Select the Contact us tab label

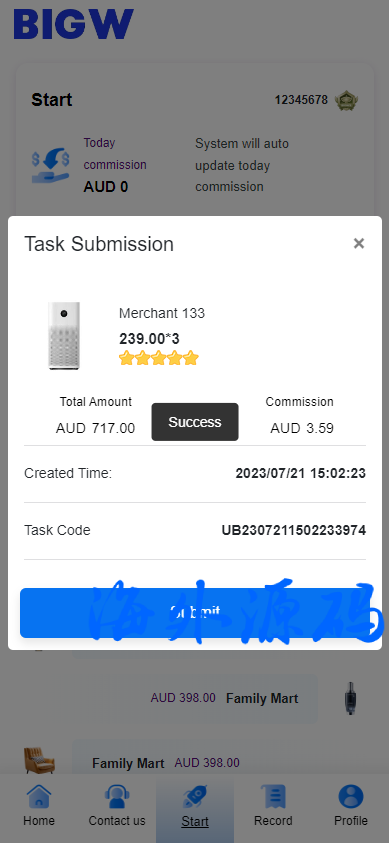point(117,821)
